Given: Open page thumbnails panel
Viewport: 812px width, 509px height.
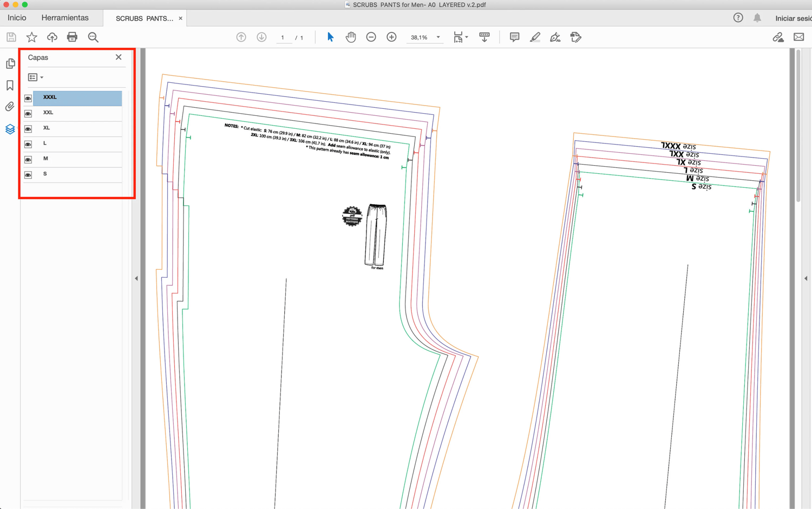Looking at the screenshot, I should 10,63.
